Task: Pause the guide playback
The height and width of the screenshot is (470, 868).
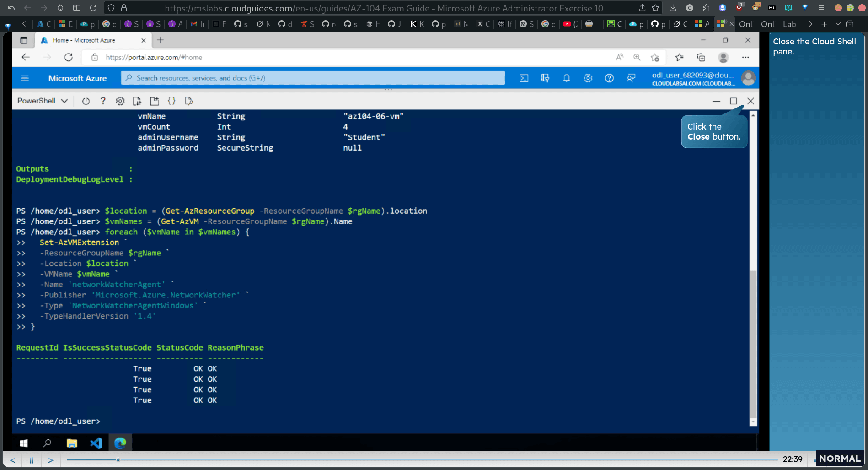Action: (32, 460)
